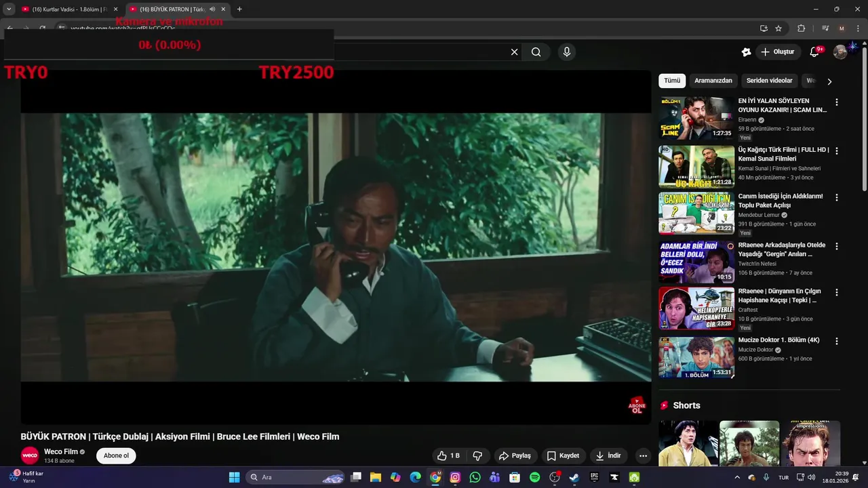The height and width of the screenshot is (488, 868).
Task: Open the Üç Kağıtçı Türk Filmi thumbnail
Action: pos(696,167)
